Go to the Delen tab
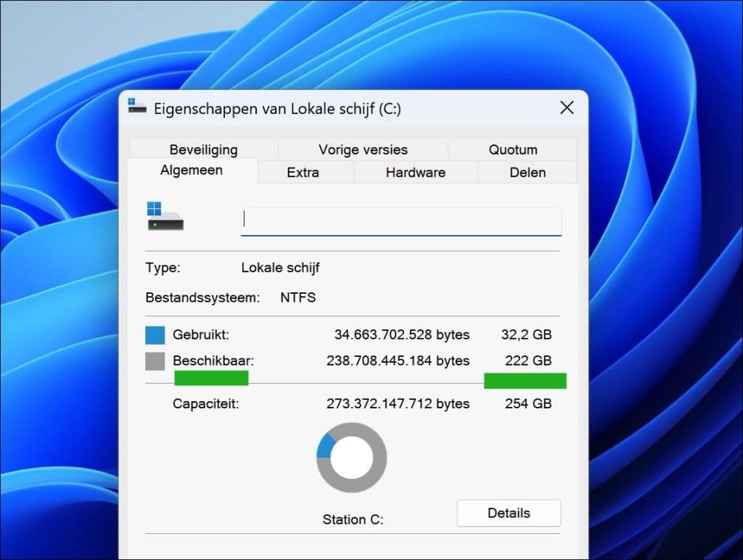Screen dimensions: 743x560 coord(528,173)
